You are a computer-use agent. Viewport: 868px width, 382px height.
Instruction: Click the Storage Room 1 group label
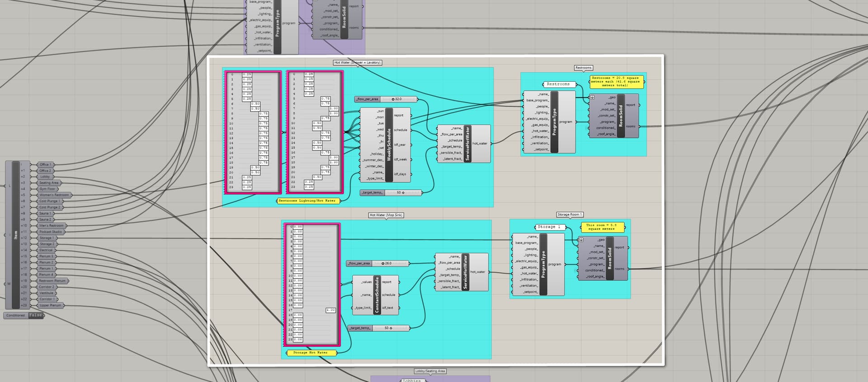pyautogui.click(x=569, y=214)
